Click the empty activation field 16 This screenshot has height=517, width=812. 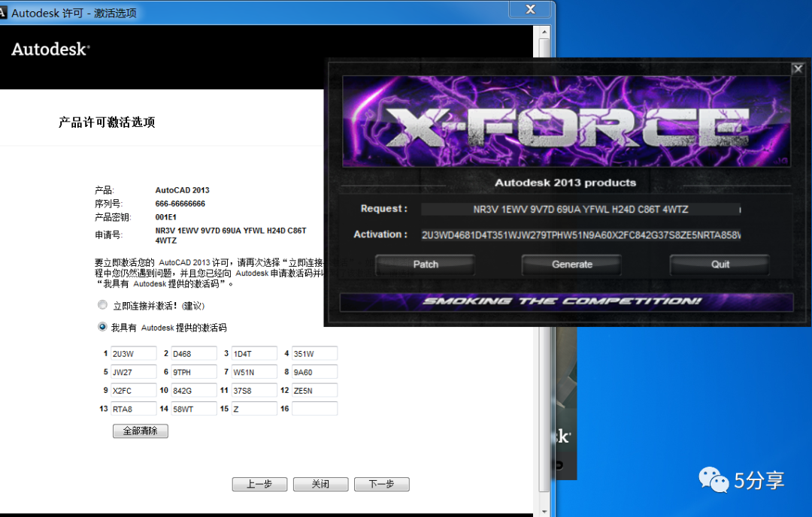[314, 408]
